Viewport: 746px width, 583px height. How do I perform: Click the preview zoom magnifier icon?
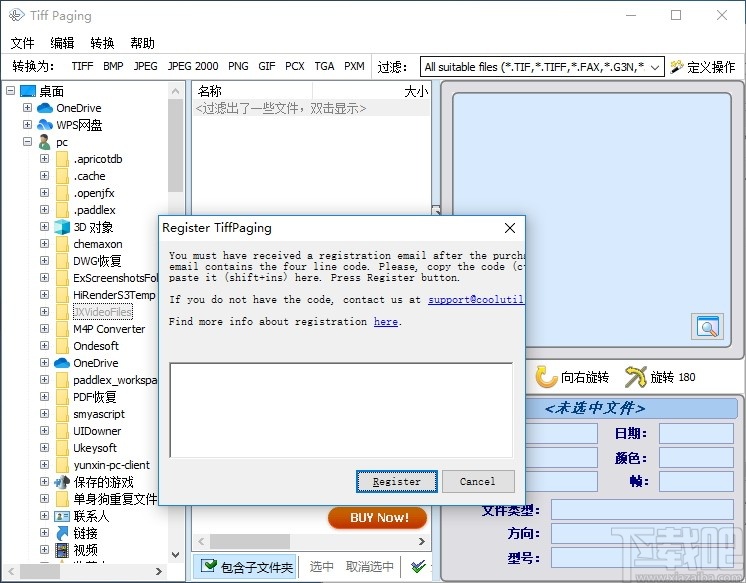click(707, 326)
